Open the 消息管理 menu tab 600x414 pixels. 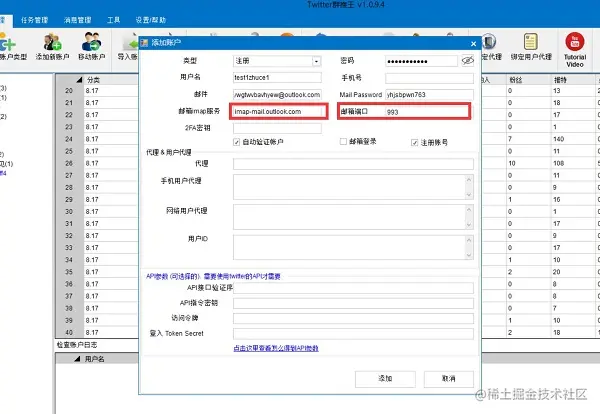pyautogui.click(x=78, y=20)
